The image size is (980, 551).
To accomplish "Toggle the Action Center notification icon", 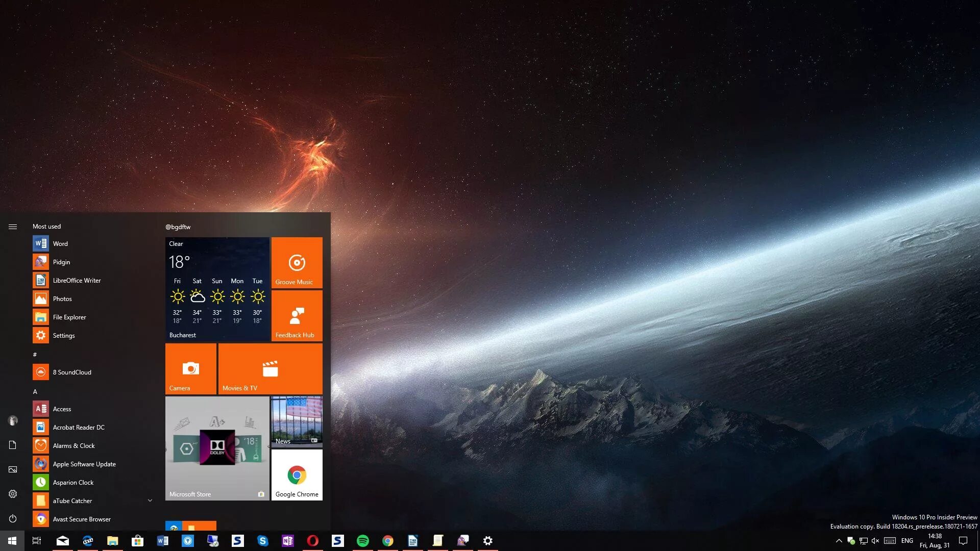I will (963, 541).
